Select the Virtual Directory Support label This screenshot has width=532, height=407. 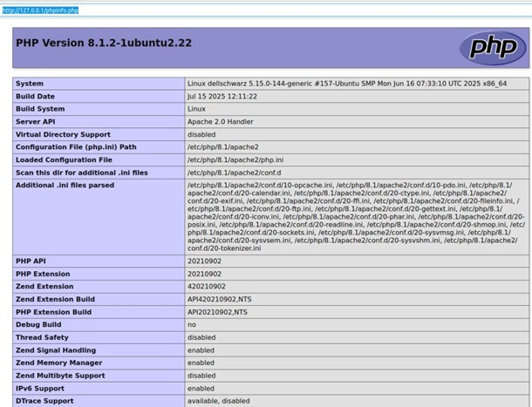(x=63, y=134)
